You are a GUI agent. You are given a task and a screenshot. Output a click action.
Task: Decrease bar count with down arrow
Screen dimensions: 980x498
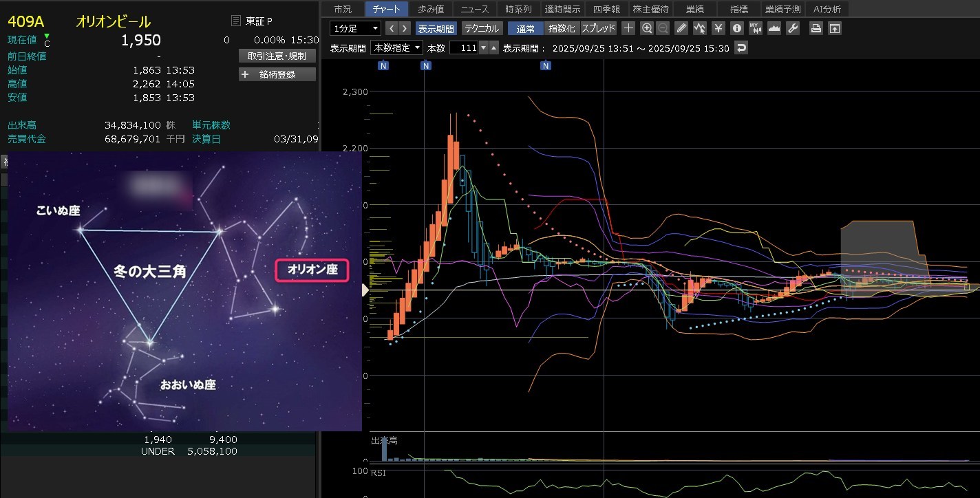point(484,48)
